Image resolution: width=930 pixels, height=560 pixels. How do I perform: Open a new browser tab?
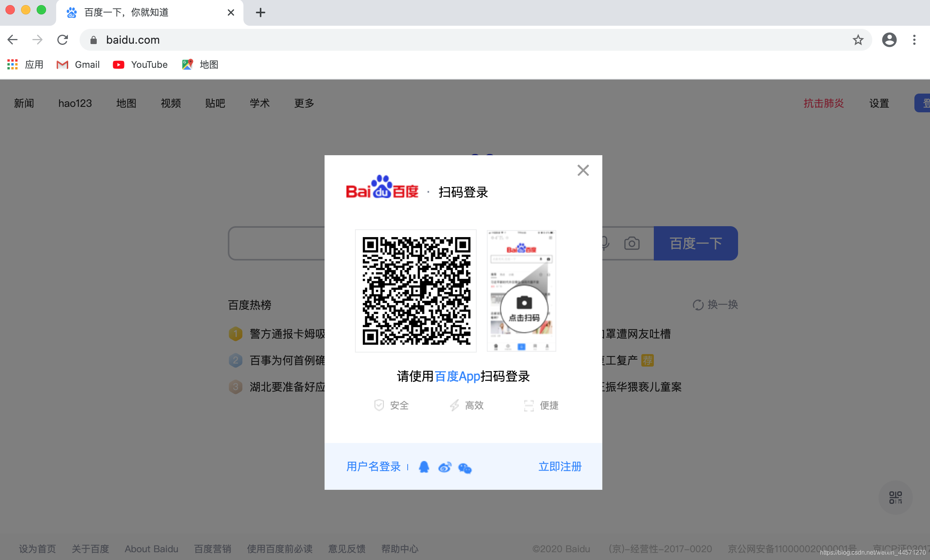tap(261, 12)
